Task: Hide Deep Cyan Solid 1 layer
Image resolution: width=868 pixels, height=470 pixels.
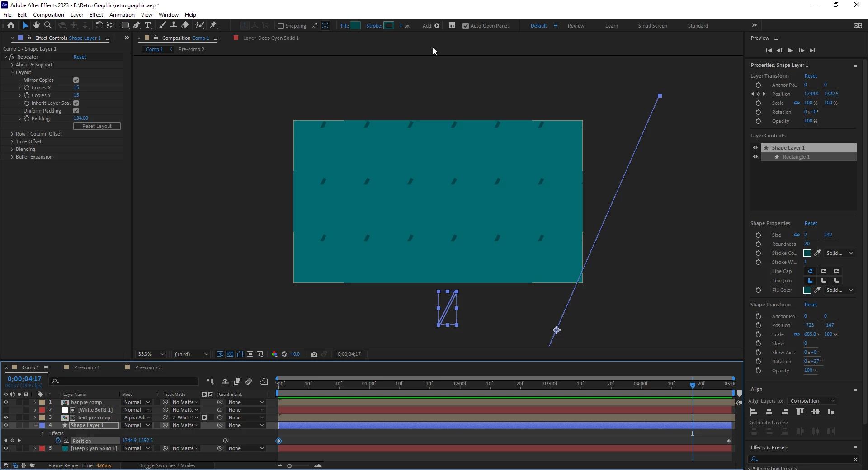Action: click(5, 448)
